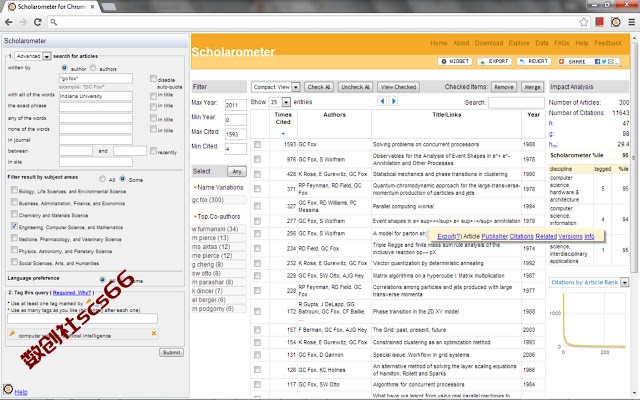Screen dimensions: 640x400
Task: Share by email via the envelope icon
Action: (611, 62)
